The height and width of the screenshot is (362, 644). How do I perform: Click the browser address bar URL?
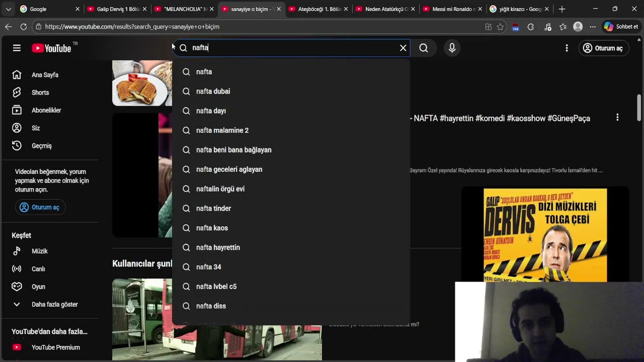[x=132, y=27]
